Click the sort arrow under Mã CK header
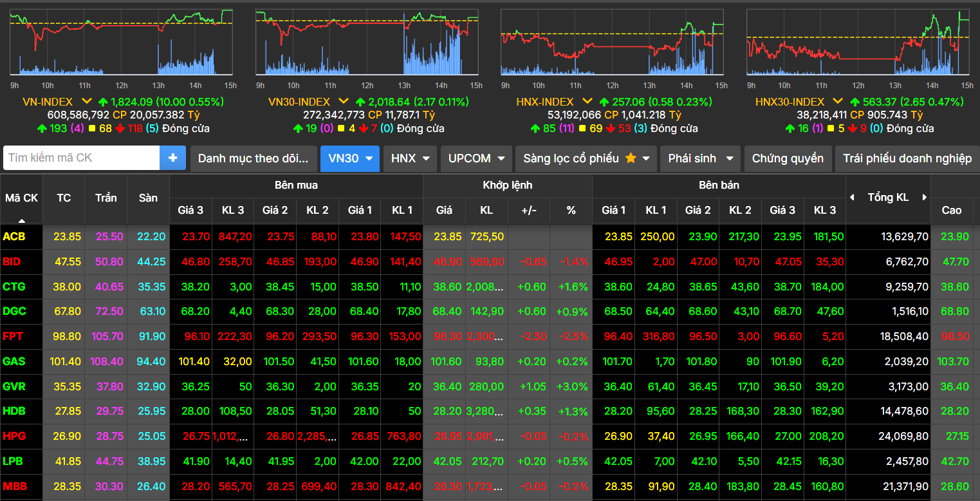Image resolution: width=980 pixels, height=501 pixels. 21,220
